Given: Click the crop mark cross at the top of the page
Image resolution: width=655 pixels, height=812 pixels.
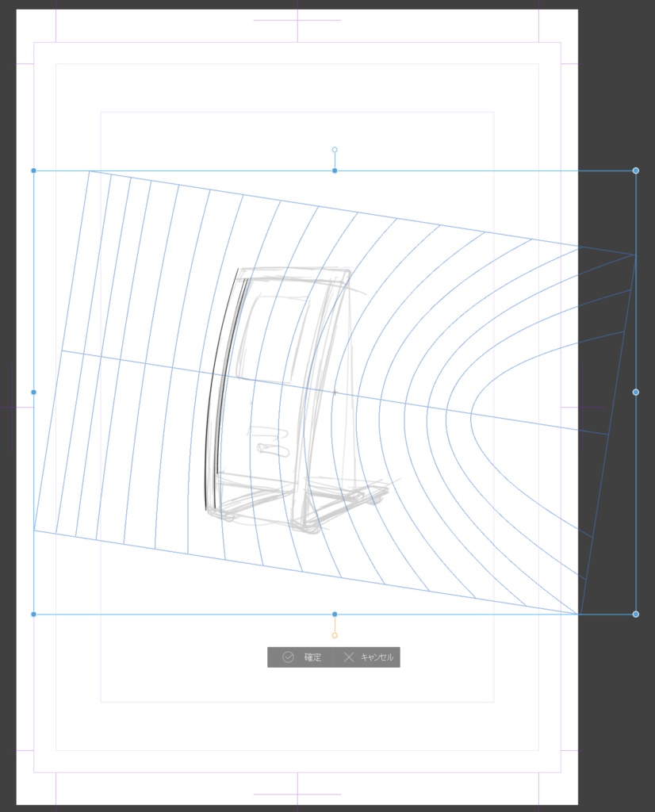Looking at the screenshot, I should click(297, 20).
